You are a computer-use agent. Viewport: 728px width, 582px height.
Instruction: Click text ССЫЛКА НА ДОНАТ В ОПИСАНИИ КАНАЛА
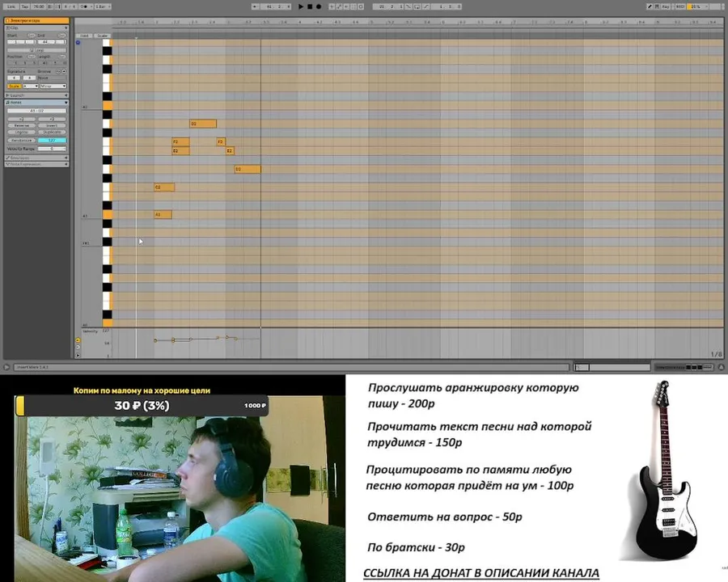pyautogui.click(x=481, y=573)
